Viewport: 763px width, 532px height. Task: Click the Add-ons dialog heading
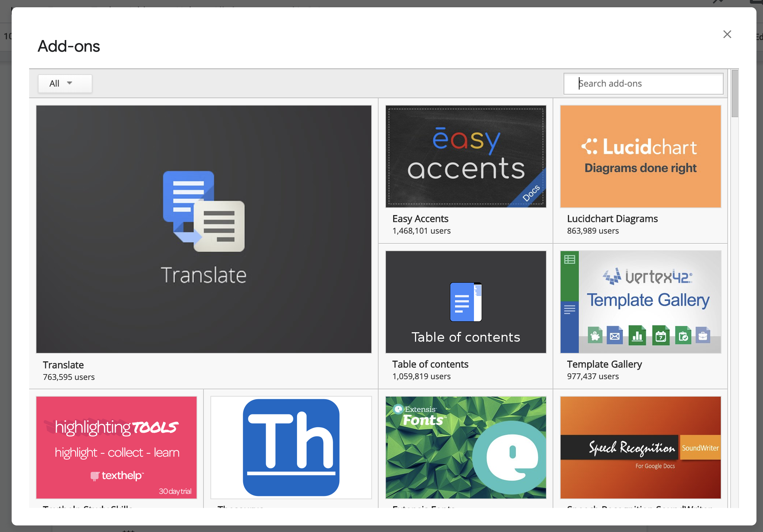[x=69, y=46]
